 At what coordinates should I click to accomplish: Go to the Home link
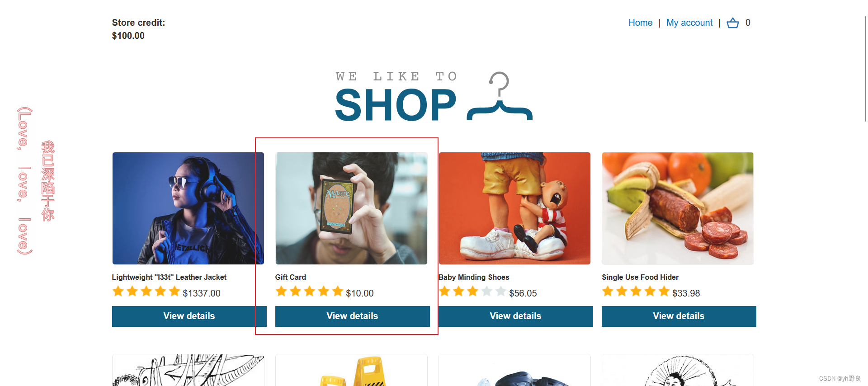click(x=640, y=23)
